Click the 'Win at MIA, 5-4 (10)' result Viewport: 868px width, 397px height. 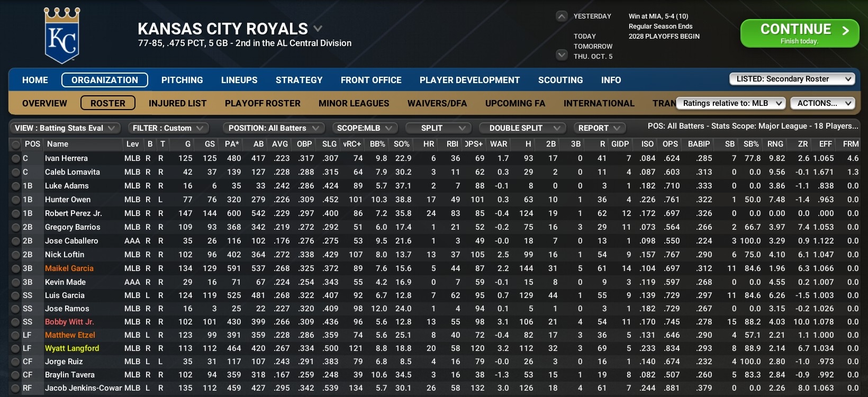click(x=658, y=16)
